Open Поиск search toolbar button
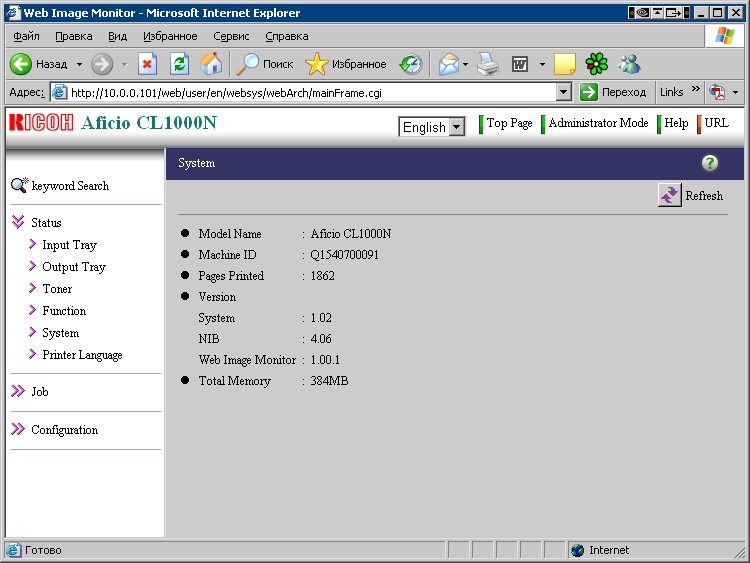 (x=265, y=64)
